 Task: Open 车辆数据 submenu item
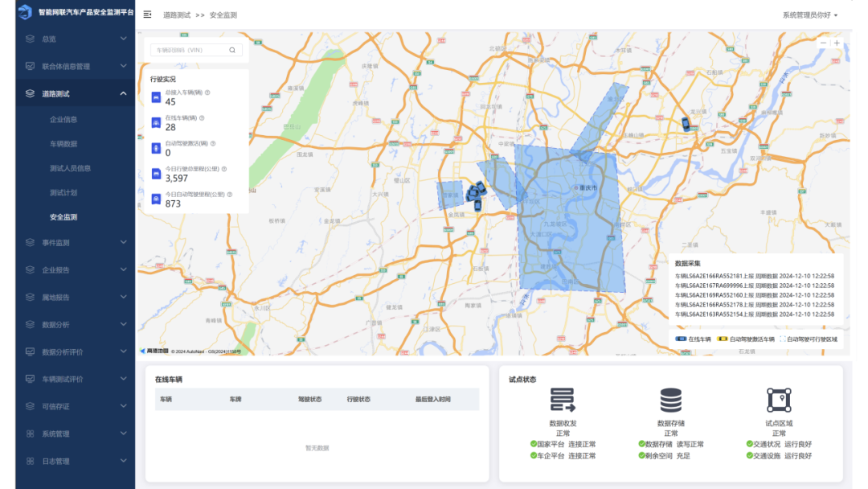(63, 144)
